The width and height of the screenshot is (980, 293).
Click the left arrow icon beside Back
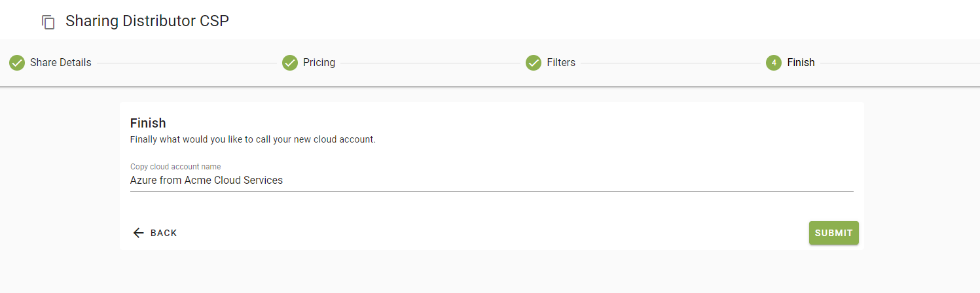click(138, 233)
